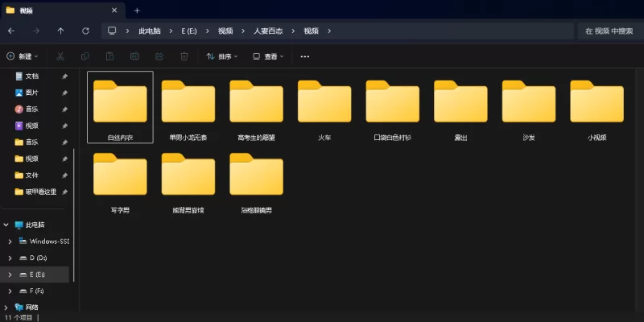The image size is (644, 322).
Task: Go back with the back arrow
Action: (11, 31)
